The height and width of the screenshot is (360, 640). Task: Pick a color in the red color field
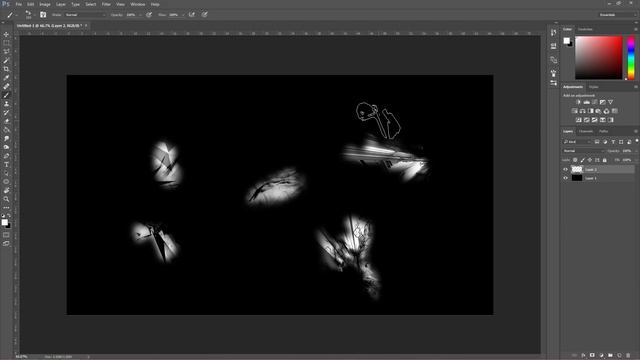click(x=599, y=58)
